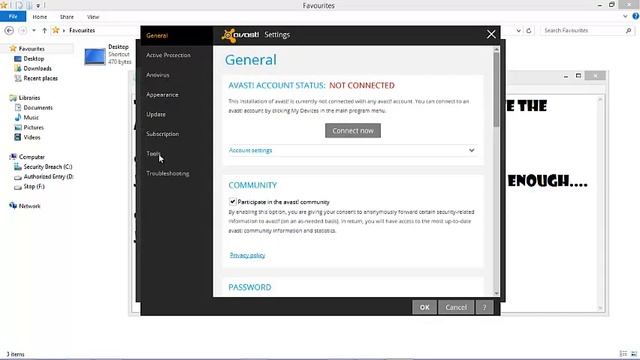Select Tools in the settings sidebar
The height and width of the screenshot is (360, 640).
pos(153,153)
